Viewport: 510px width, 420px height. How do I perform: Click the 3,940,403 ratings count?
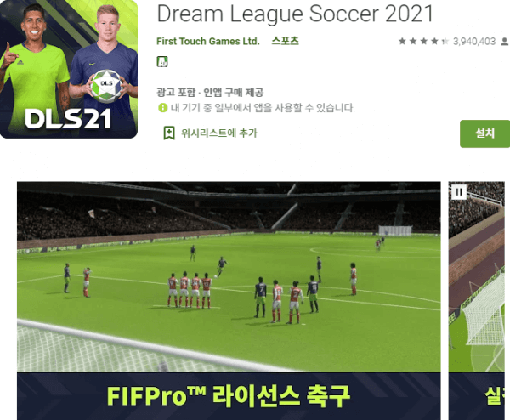[x=474, y=42]
